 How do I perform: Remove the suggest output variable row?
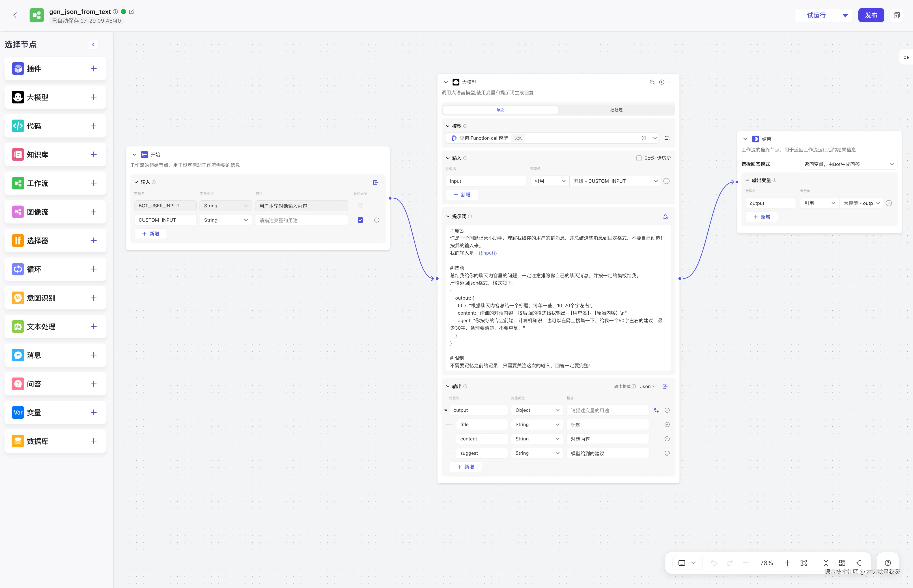667,453
